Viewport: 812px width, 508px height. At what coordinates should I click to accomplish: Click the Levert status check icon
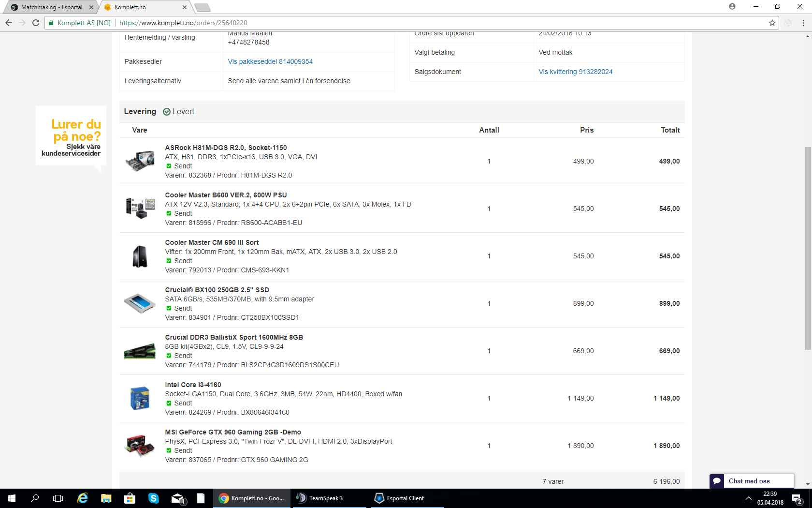click(167, 112)
